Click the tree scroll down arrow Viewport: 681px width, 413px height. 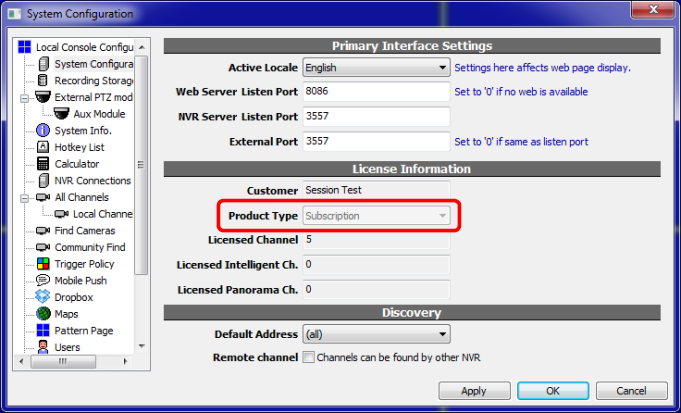pyautogui.click(x=142, y=346)
